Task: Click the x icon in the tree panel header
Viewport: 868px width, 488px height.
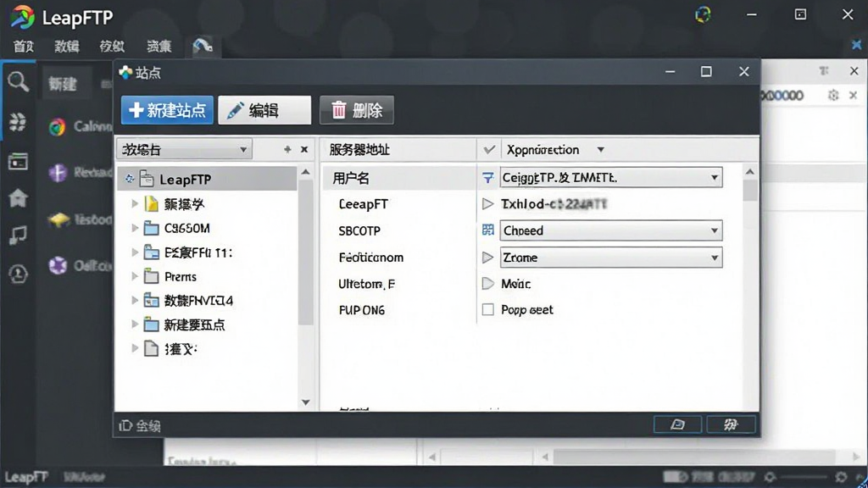Action: tap(304, 149)
